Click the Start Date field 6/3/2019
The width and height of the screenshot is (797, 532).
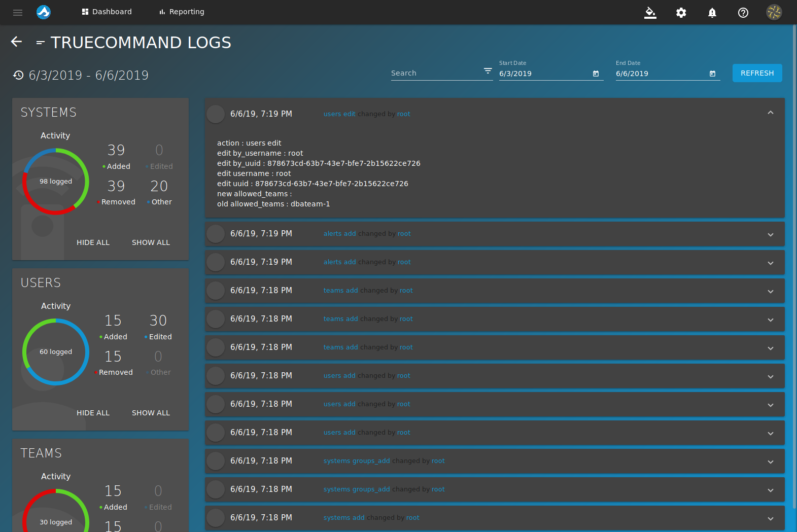544,74
